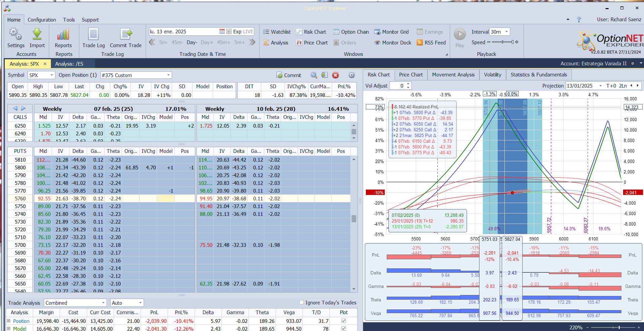
Task: Jump back with double-left chevron icon
Action: point(152,42)
